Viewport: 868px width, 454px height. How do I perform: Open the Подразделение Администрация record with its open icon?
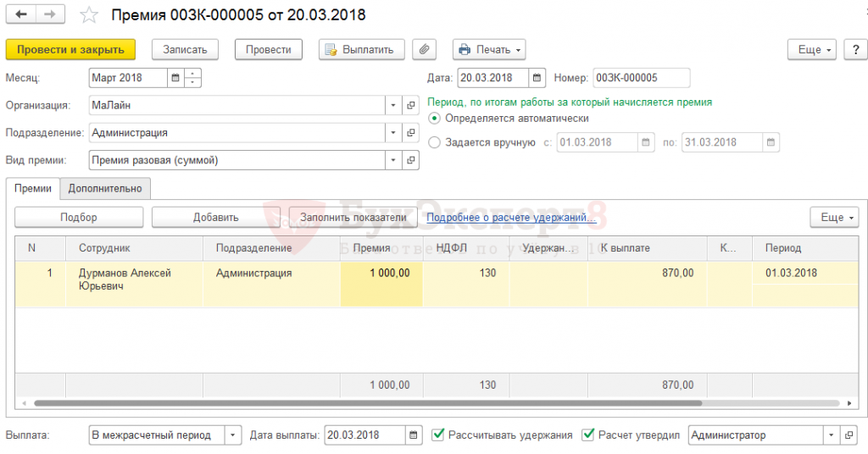tap(411, 133)
